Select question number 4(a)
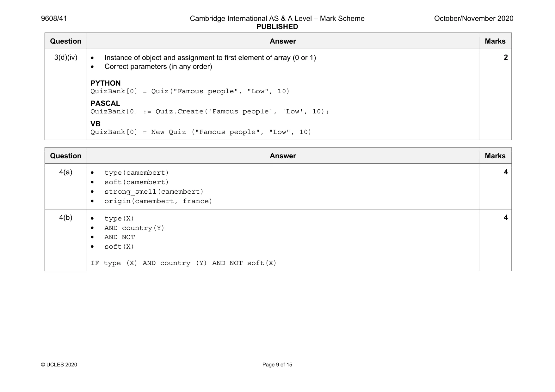The height and width of the screenshot is (392, 555). pos(66,172)
